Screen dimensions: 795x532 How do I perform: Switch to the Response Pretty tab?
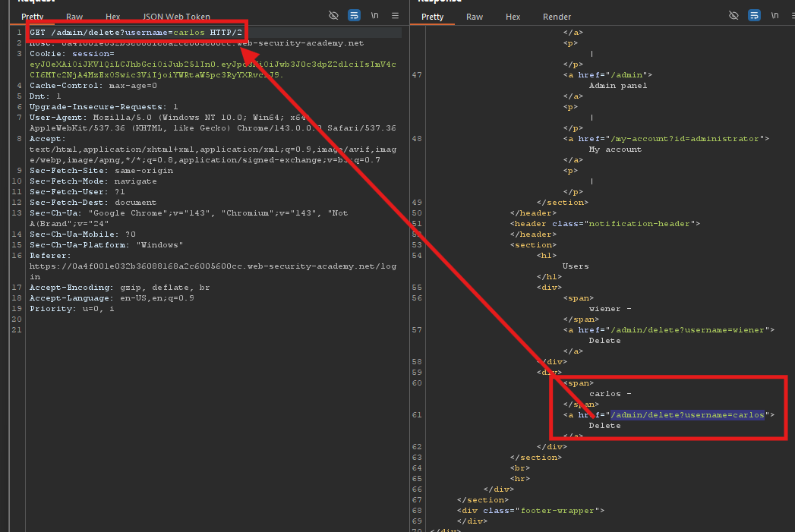pos(433,17)
